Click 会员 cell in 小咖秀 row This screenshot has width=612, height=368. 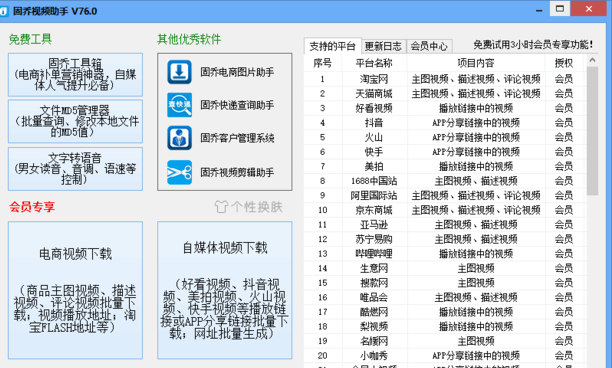tap(564, 356)
